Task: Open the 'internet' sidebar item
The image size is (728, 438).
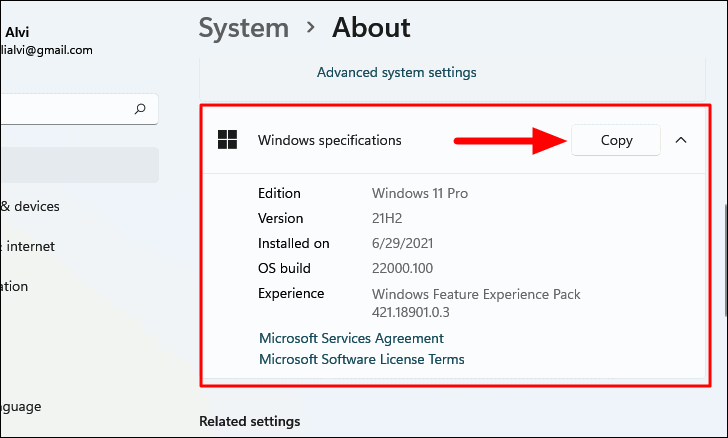Action: click(27, 246)
